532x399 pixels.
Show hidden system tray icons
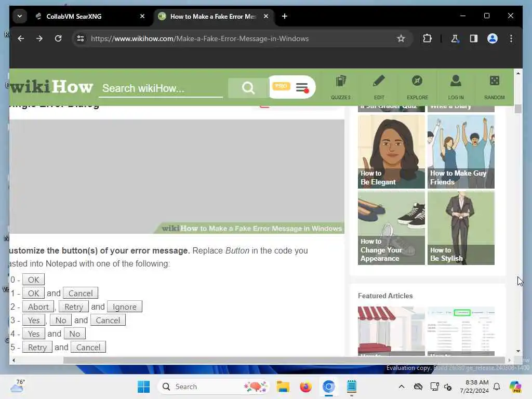coord(402,387)
